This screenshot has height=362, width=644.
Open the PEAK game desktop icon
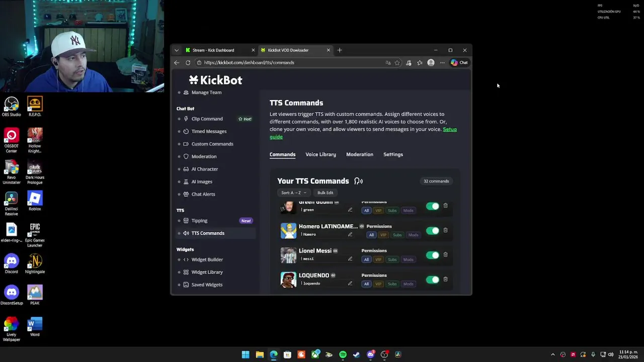[35, 295]
